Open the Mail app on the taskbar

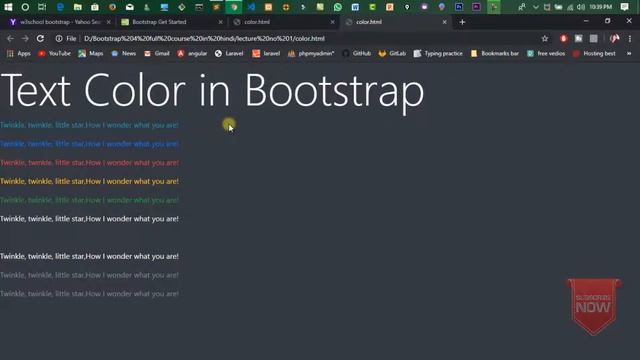129,7
